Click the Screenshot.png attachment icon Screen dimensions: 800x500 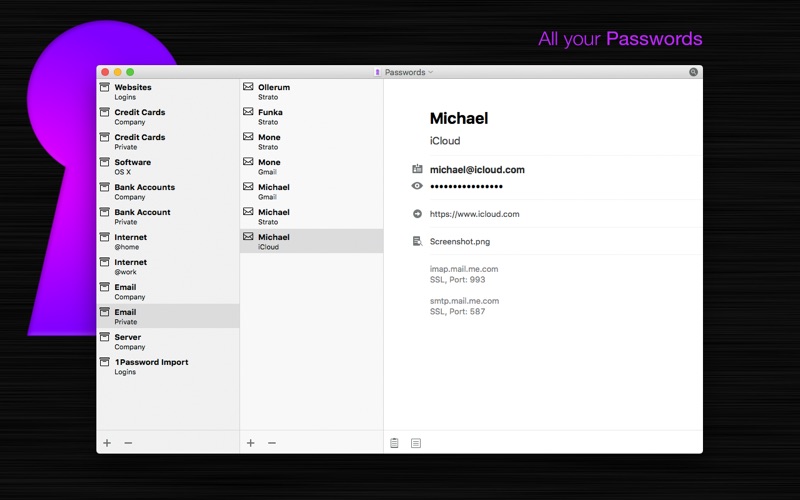pyautogui.click(x=417, y=241)
